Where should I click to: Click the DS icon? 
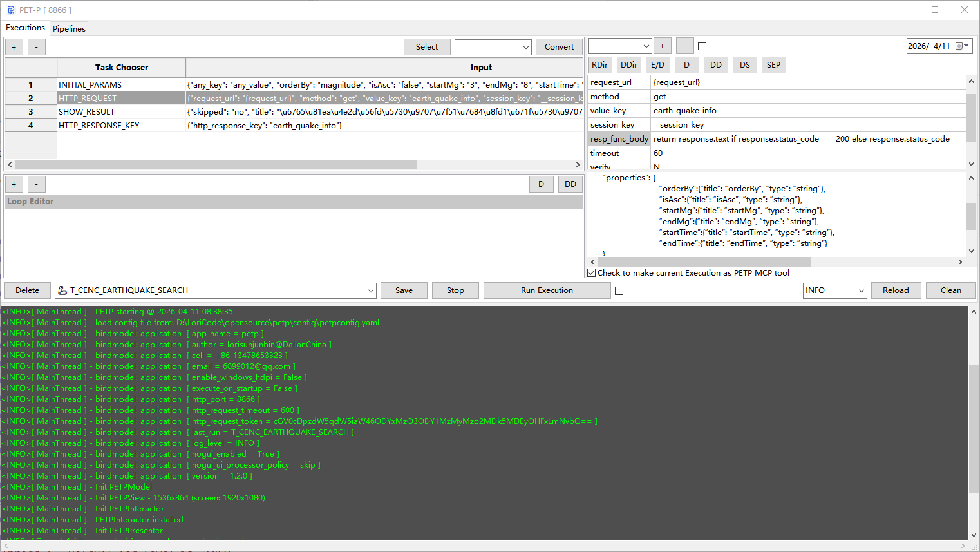point(744,64)
